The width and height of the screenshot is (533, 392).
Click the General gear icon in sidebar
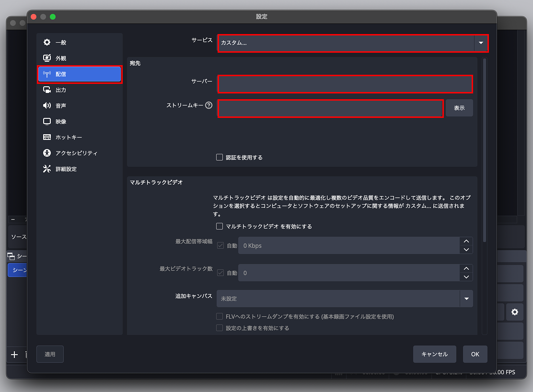(47, 43)
